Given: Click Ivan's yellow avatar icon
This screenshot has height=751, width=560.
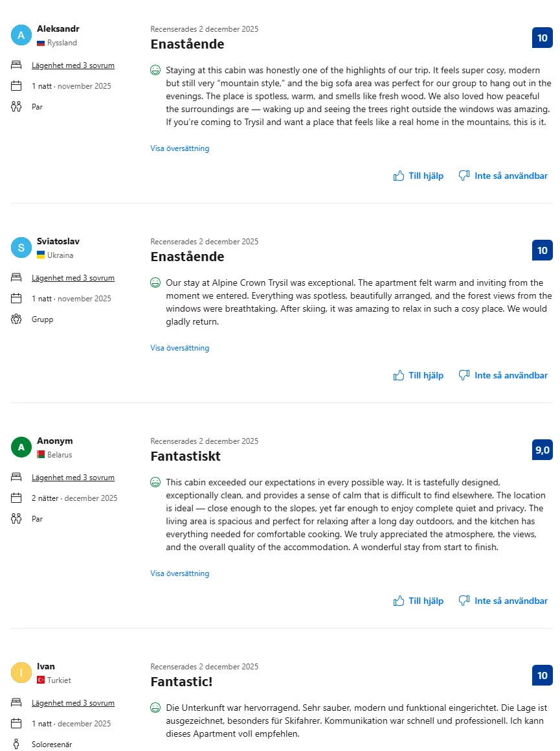Looking at the screenshot, I should [21, 673].
